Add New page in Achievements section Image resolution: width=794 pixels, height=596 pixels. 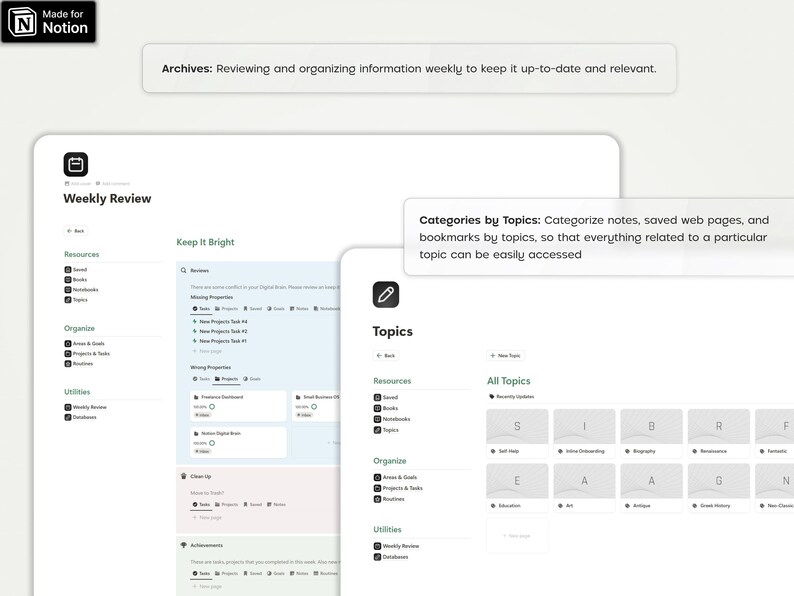tap(207, 586)
